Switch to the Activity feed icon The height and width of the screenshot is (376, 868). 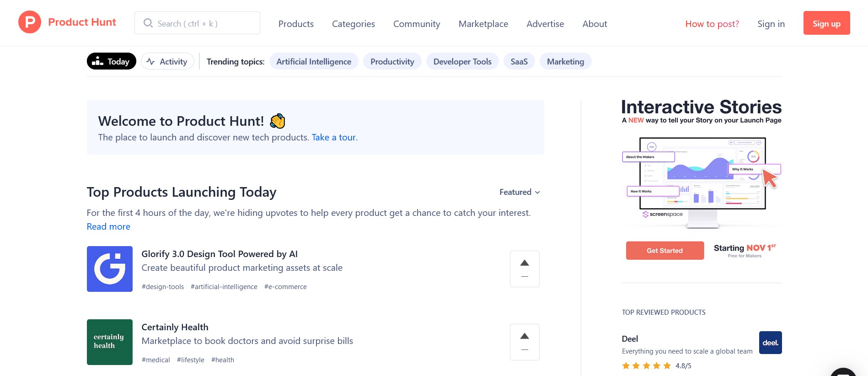pos(150,61)
